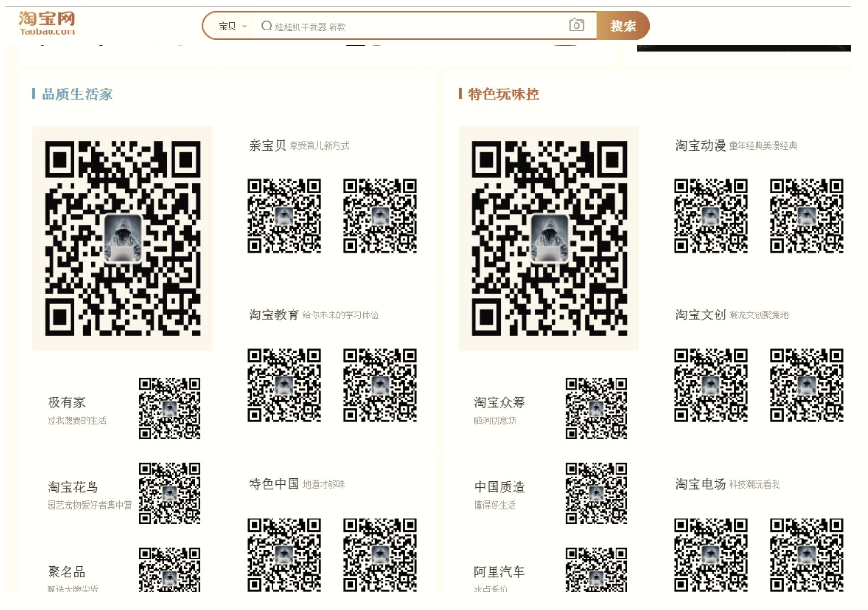Click the 品质生活家 section heading

[x=77, y=93]
